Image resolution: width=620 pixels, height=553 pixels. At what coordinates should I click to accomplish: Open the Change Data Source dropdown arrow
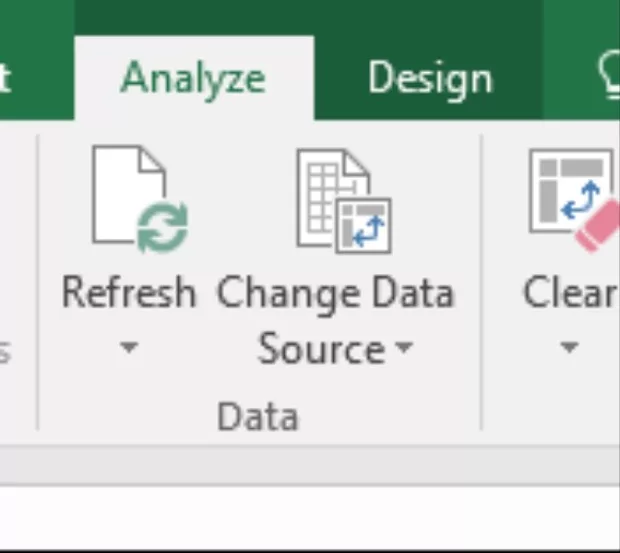pyautogui.click(x=403, y=349)
